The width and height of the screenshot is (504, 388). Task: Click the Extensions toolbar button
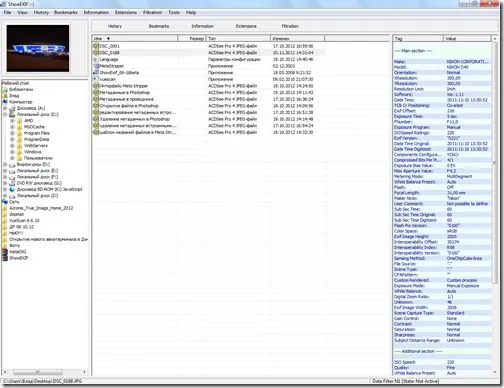coord(246,26)
